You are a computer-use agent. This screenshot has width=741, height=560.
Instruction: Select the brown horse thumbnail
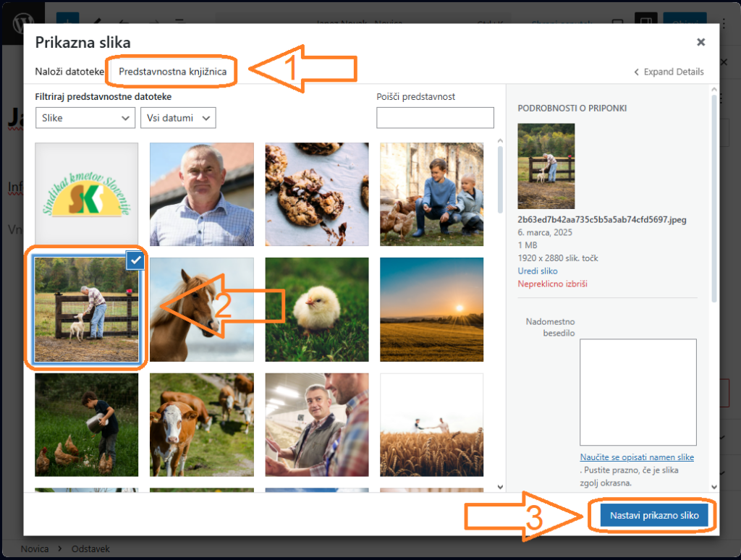coord(201,309)
